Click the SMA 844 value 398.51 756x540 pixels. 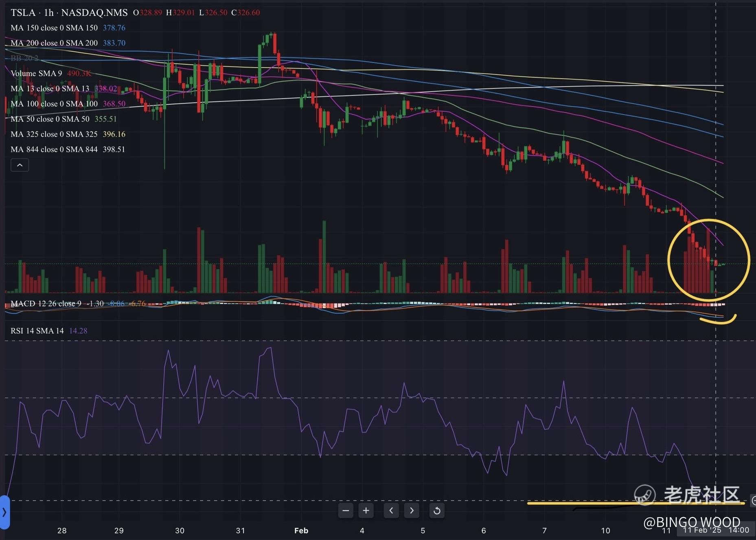[114, 149]
